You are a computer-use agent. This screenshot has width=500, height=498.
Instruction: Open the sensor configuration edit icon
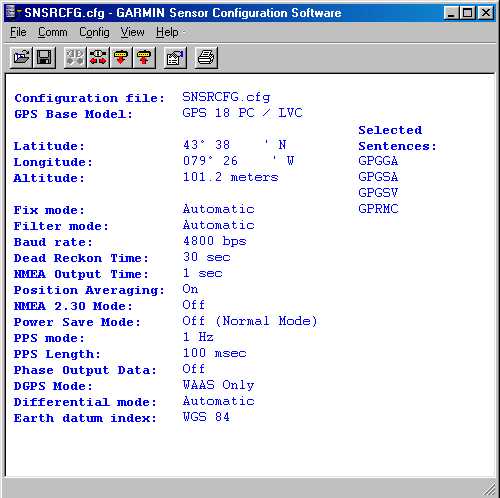(x=175, y=58)
